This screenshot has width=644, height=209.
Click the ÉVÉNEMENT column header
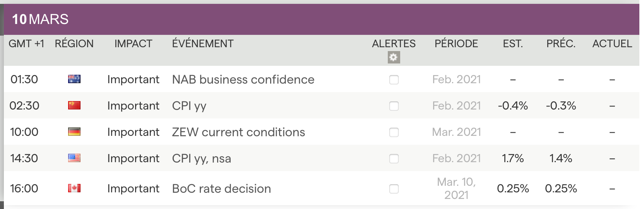[203, 44]
